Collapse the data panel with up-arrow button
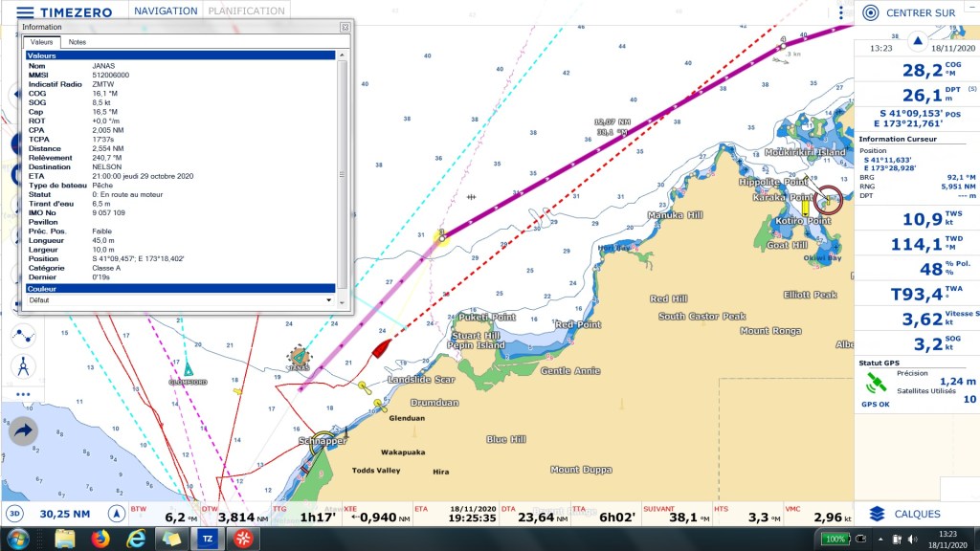Viewport: 980px width, 551px height. pyautogui.click(x=917, y=41)
